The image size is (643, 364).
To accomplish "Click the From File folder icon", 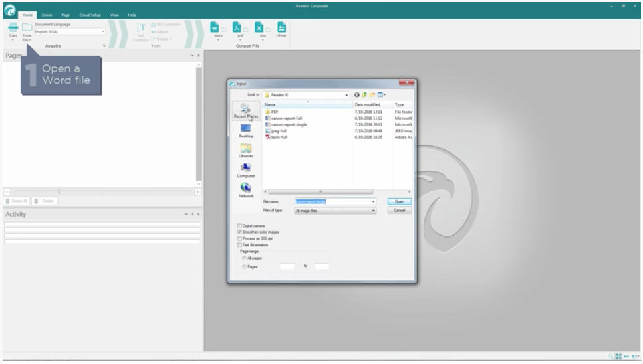I will coord(27,28).
